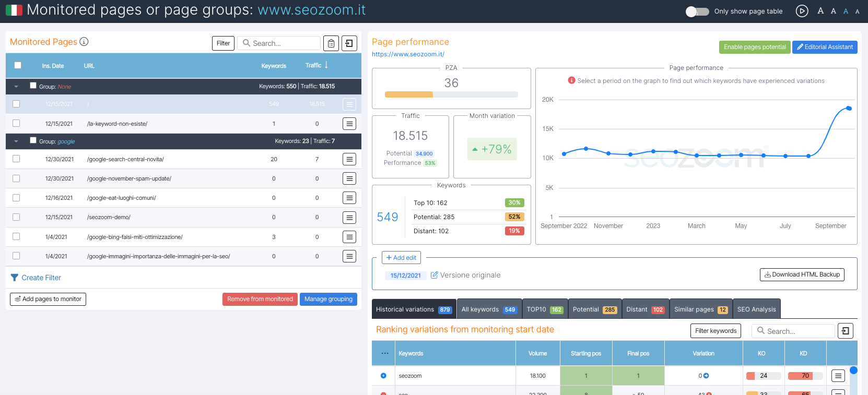
Task: Click the play tutorial circle icon
Action: coord(802,11)
